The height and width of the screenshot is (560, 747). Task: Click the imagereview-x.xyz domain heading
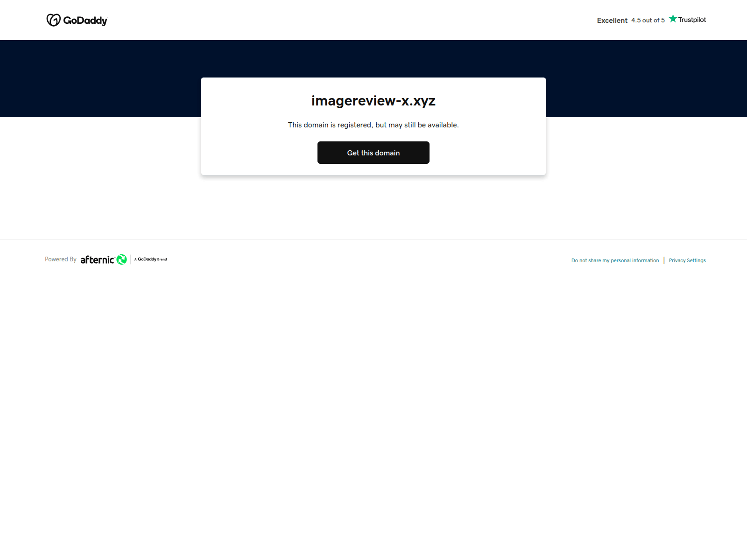pyautogui.click(x=373, y=101)
